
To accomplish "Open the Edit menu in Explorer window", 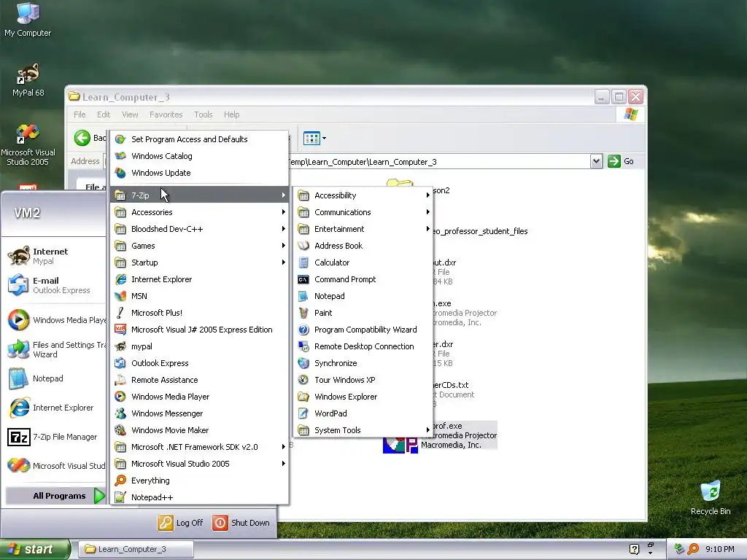I will pyautogui.click(x=104, y=114).
